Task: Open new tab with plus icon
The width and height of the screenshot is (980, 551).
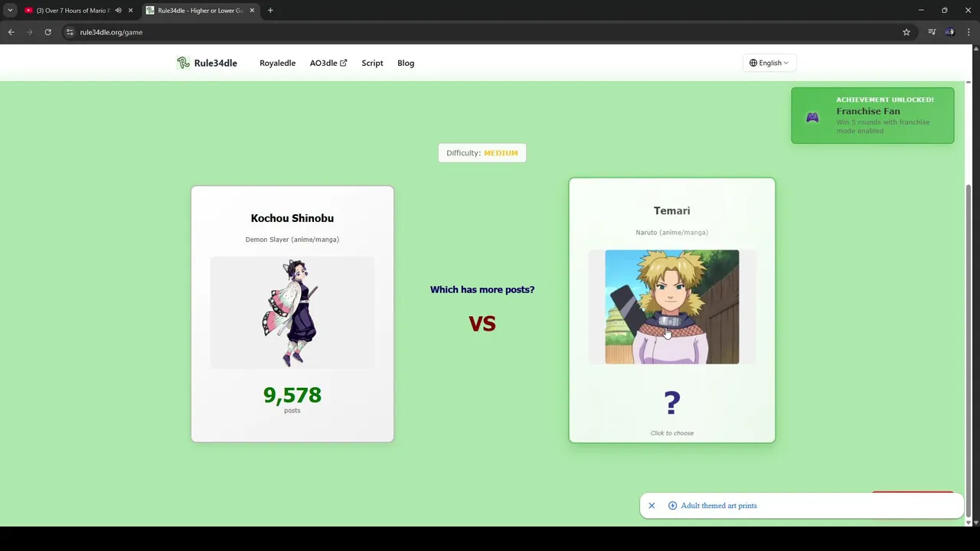Action: tap(270, 11)
